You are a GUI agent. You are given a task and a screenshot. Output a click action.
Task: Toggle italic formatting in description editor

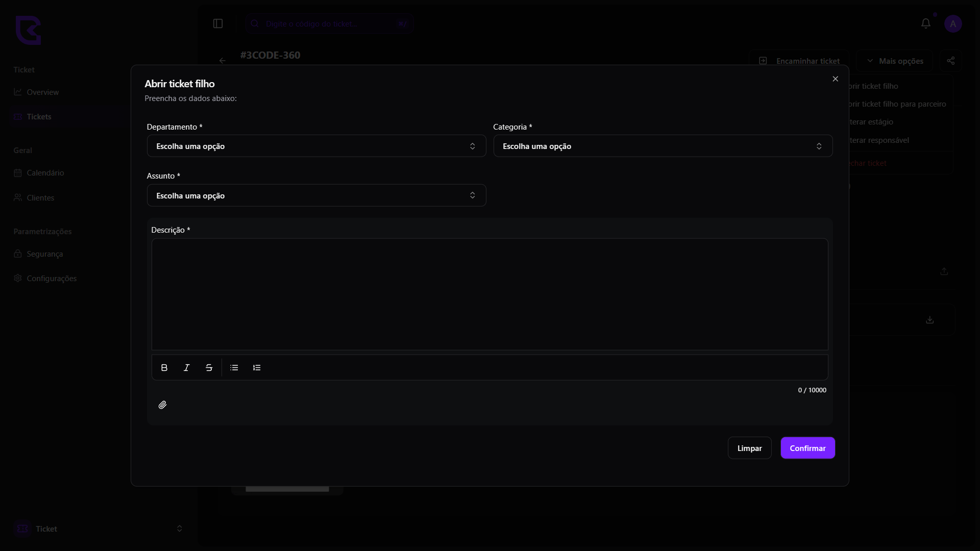click(187, 368)
